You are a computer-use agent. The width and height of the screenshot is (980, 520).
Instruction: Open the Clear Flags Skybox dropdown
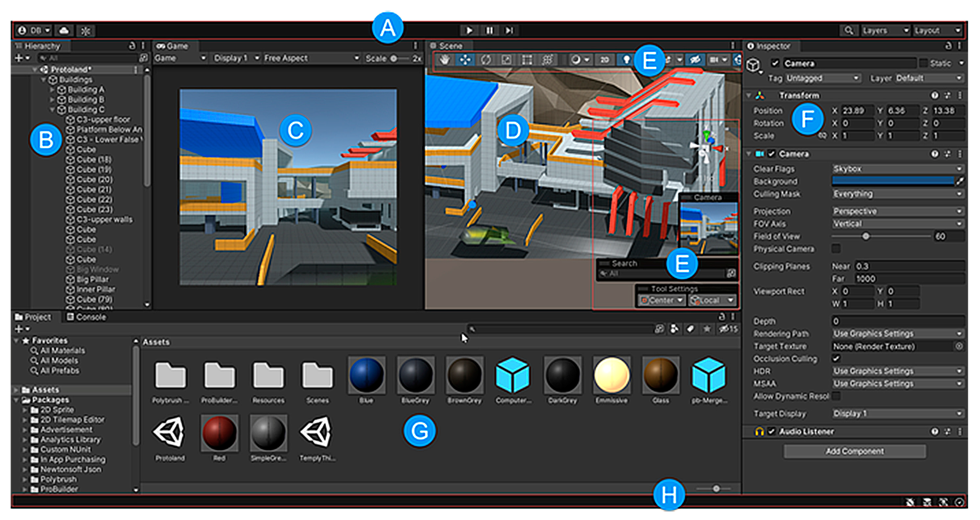(897, 169)
